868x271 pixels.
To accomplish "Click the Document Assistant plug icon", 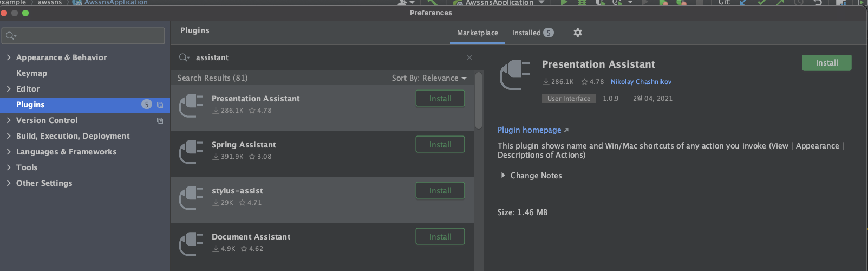I will coord(191,243).
